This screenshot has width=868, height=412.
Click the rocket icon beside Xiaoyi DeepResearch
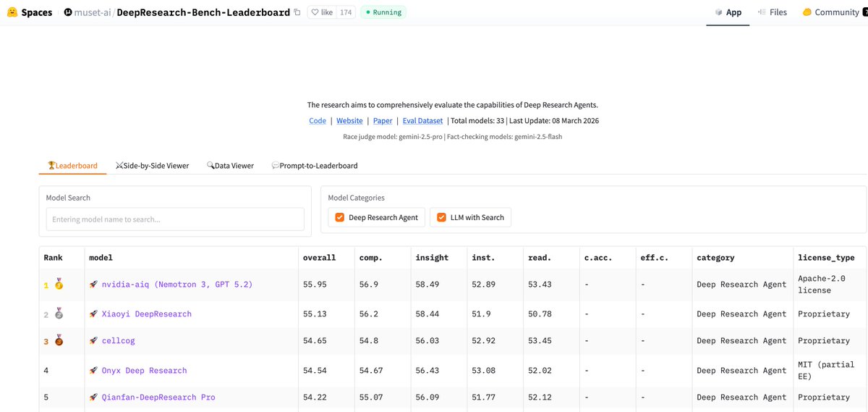coord(93,314)
